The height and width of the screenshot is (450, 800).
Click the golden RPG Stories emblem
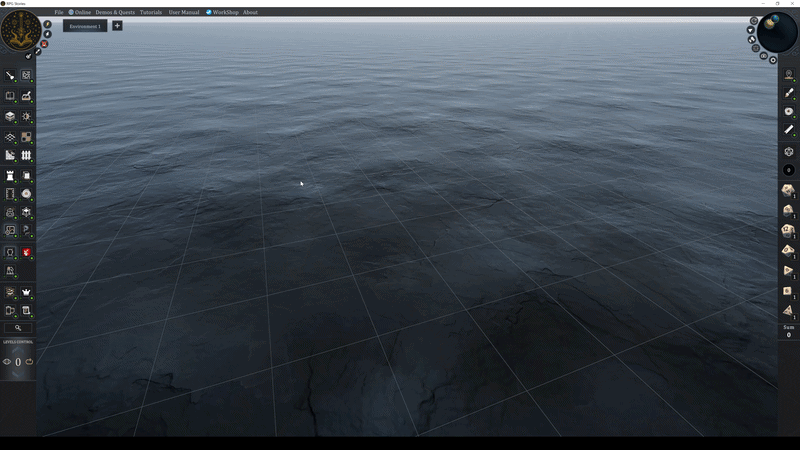pyautogui.click(x=20, y=31)
